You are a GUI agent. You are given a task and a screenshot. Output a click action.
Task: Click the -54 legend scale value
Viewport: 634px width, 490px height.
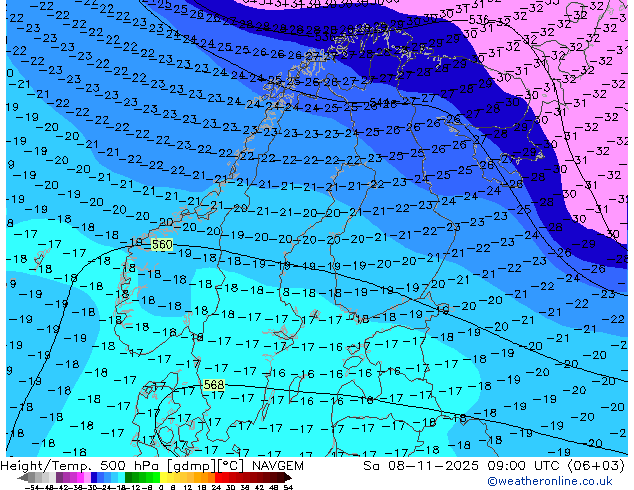pyautogui.click(x=32, y=487)
